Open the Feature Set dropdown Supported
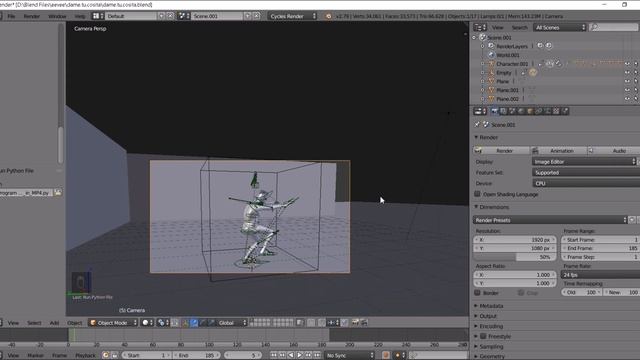Viewport: 640px width, 360px height. coord(586,173)
